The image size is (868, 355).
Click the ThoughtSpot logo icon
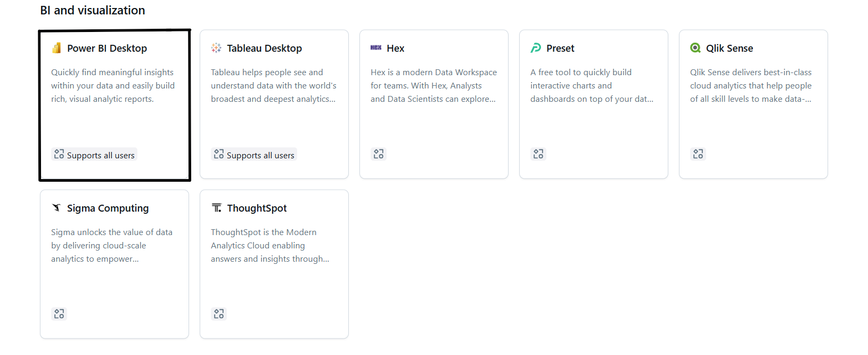pyautogui.click(x=217, y=208)
